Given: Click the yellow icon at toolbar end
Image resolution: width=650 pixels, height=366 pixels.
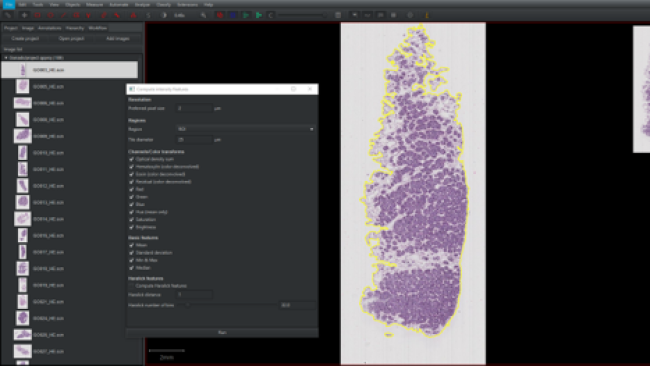Looking at the screenshot, I should 427,15.
